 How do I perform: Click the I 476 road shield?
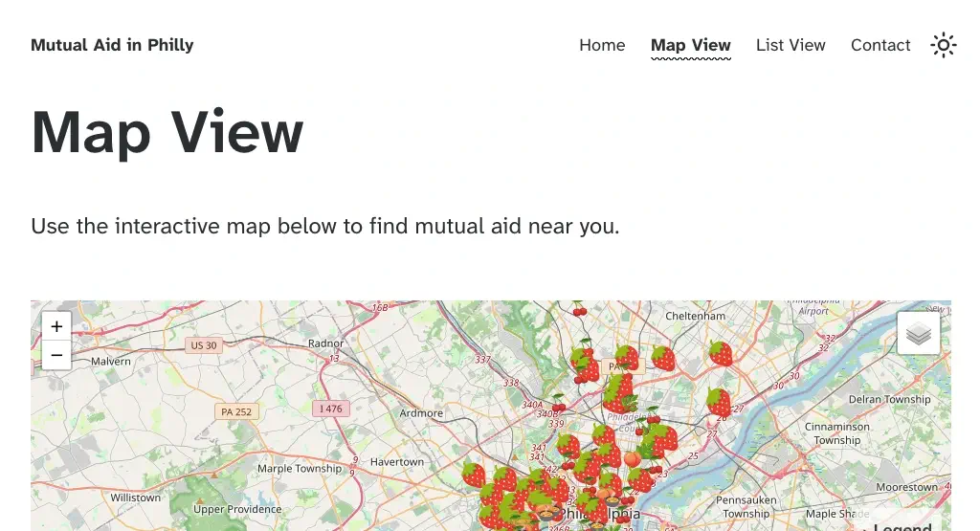(330, 409)
